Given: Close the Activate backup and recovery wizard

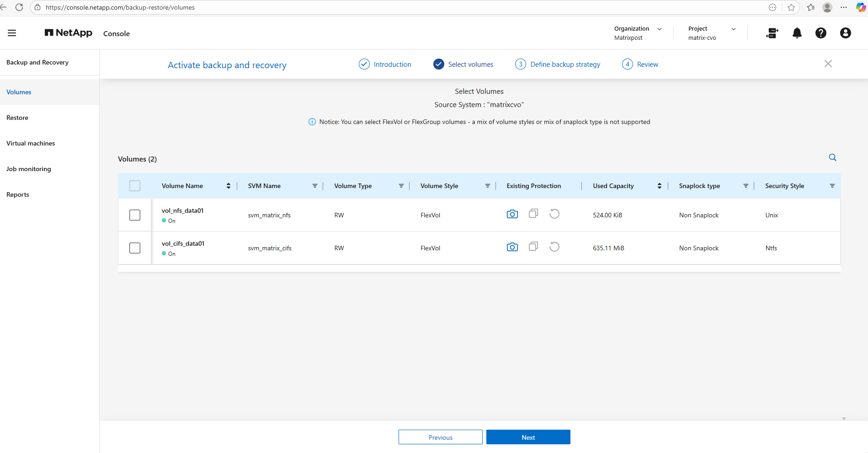Looking at the screenshot, I should (x=828, y=64).
